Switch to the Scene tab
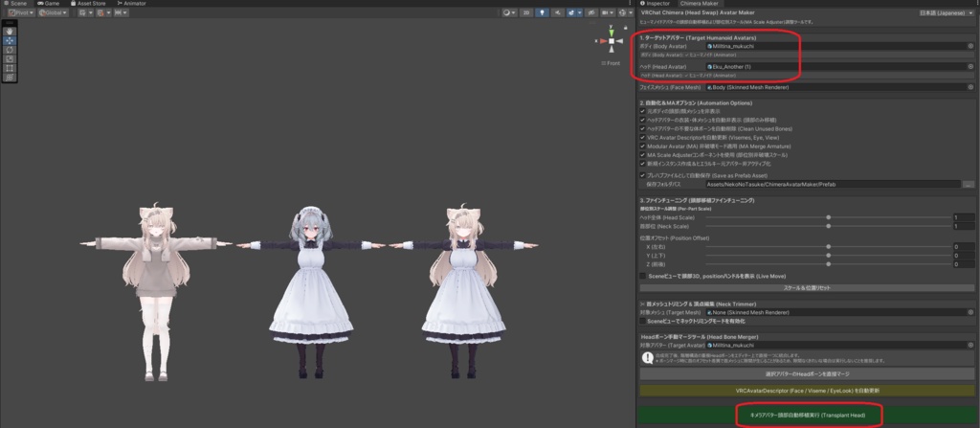This screenshot has width=980, height=428. [x=15, y=3]
